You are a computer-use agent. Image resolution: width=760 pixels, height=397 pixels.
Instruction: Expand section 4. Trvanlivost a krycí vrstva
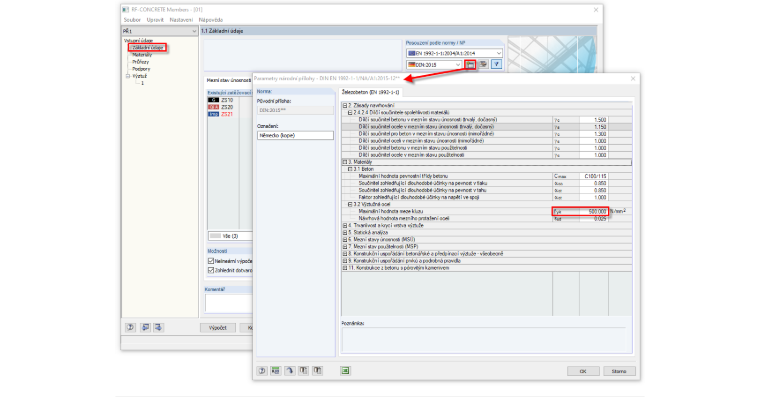point(345,225)
